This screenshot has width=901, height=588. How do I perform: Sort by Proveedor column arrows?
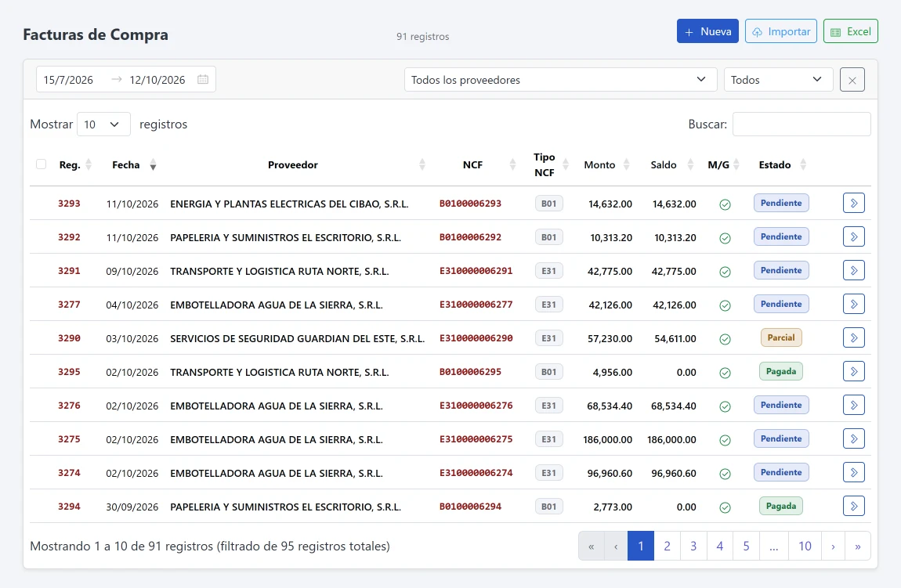click(x=422, y=164)
